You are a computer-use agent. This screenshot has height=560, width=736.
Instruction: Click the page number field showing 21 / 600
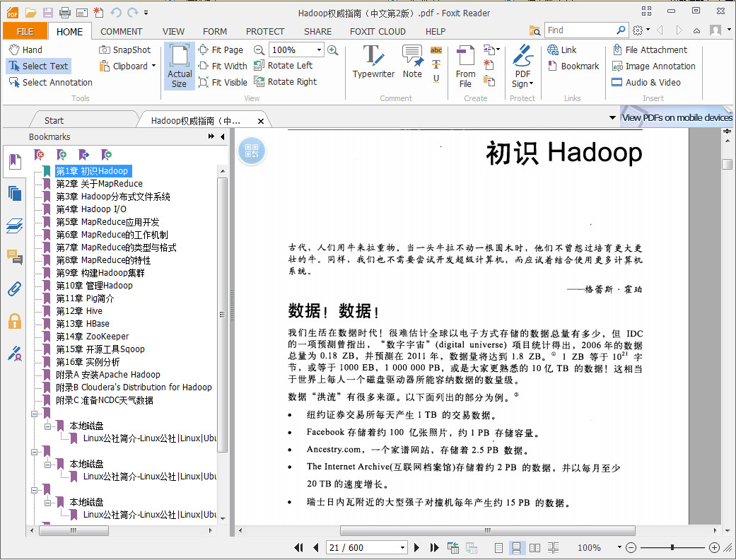[x=362, y=547]
